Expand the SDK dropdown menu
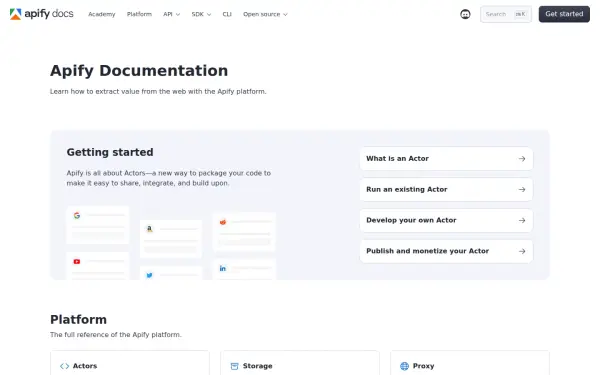This screenshot has height=375, width=600. pos(201,14)
